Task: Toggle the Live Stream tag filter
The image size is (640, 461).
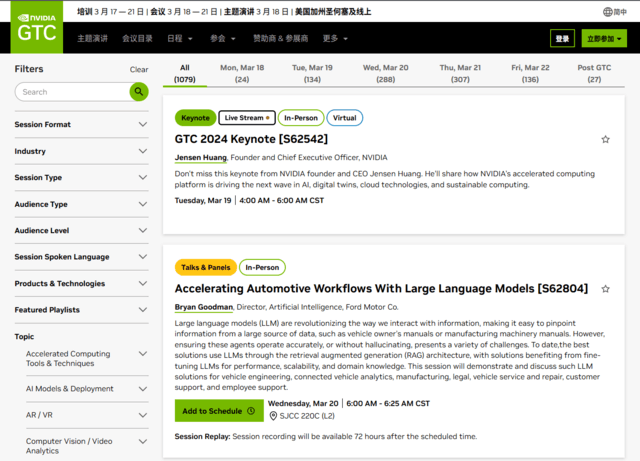Action: click(246, 118)
